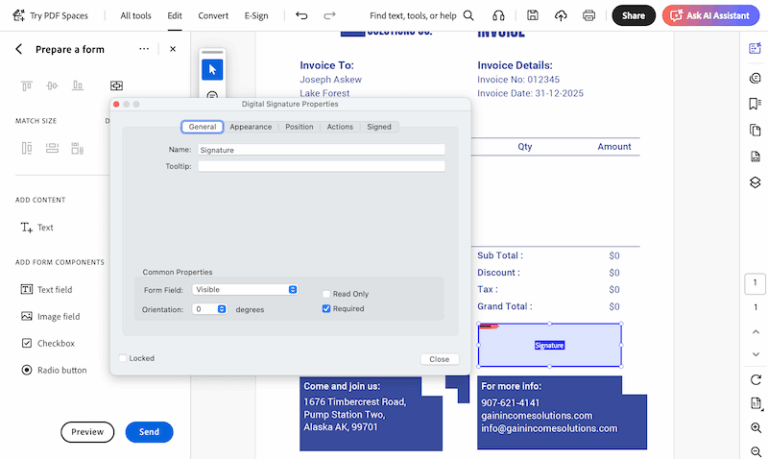This screenshot has width=768, height=459.
Task: Switch to the Appearance tab
Action: point(250,127)
